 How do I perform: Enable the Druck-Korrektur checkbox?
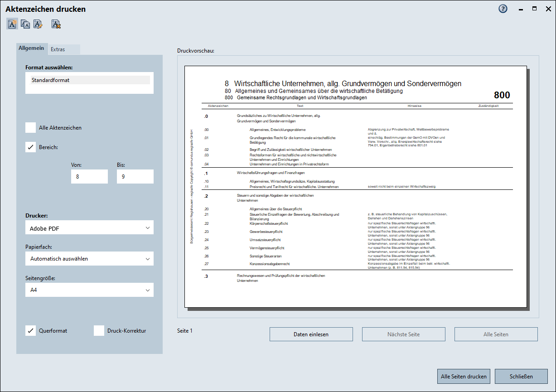point(99,331)
